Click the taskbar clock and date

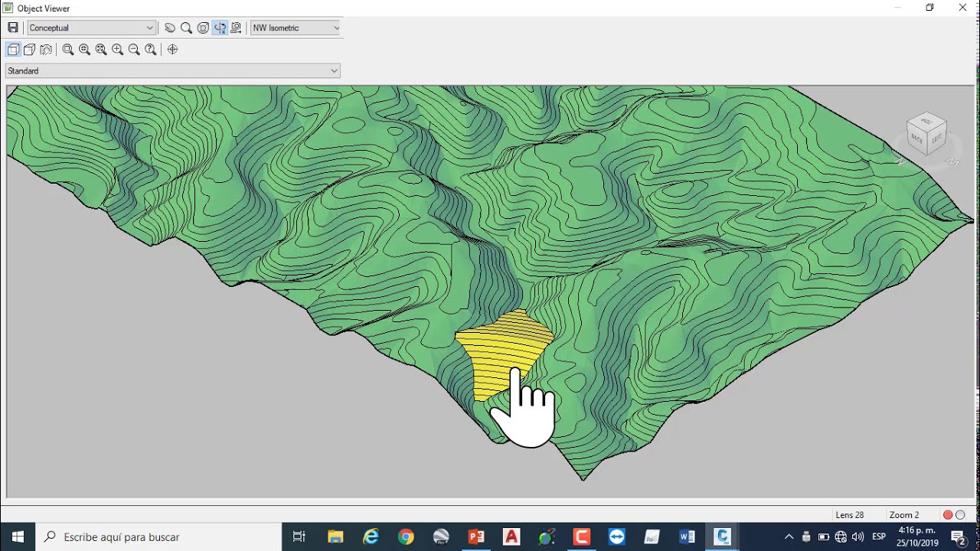coord(917,537)
